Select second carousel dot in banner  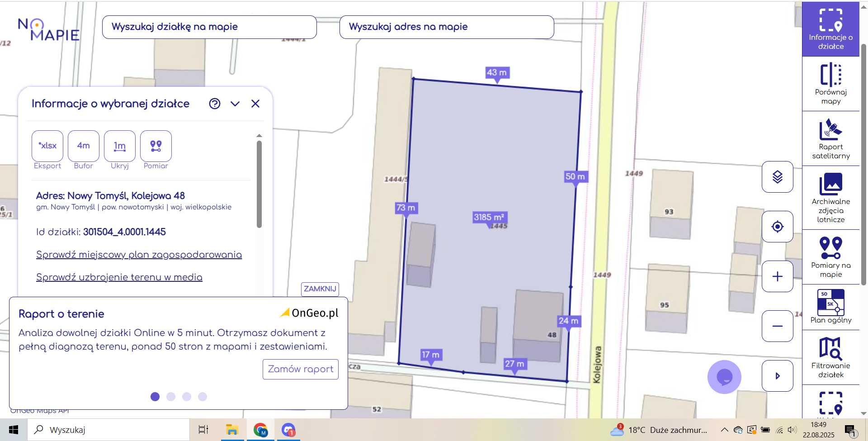point(171,397)
